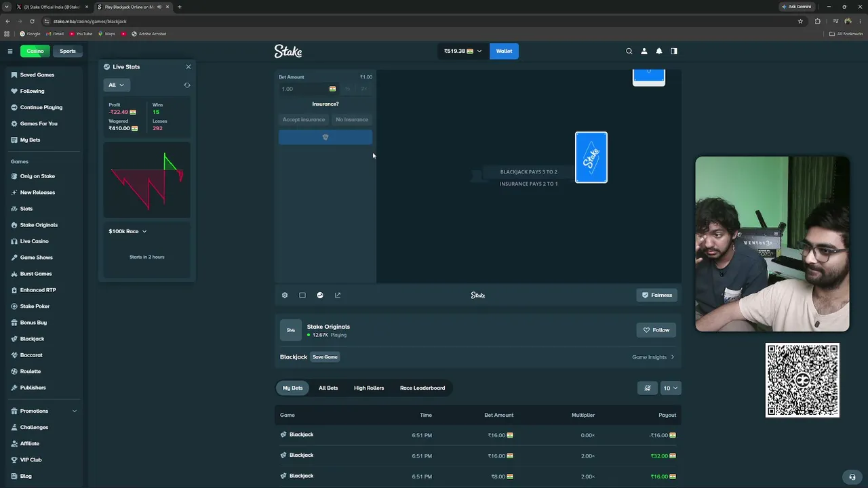Viewport: 868px width, 488px height.
Task: Toggle theatre mode rectangle icon
Action: [x=302, y=295]
